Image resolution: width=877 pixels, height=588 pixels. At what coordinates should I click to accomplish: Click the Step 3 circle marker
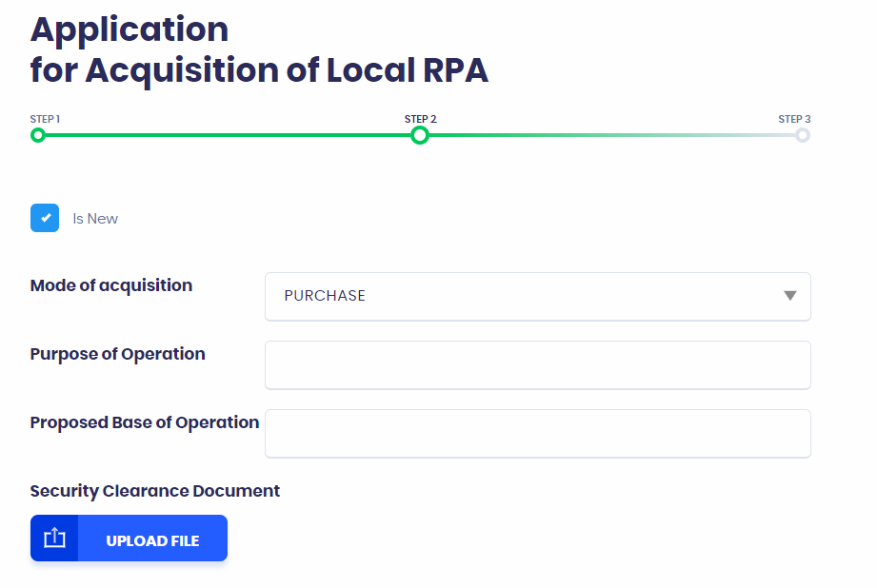point(803,135)
